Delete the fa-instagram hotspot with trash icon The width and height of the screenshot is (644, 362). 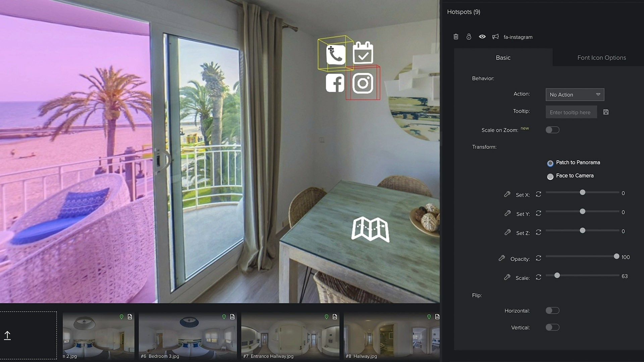(456, 37)
